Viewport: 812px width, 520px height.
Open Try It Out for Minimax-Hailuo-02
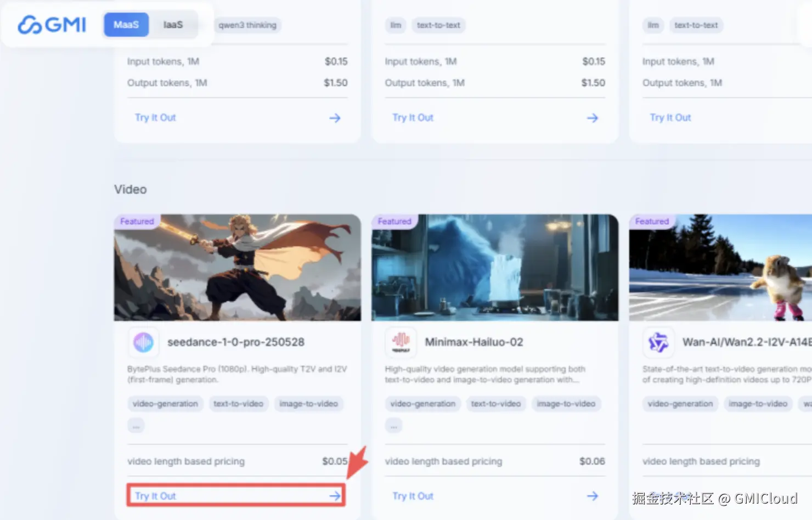tap(413, 496)
